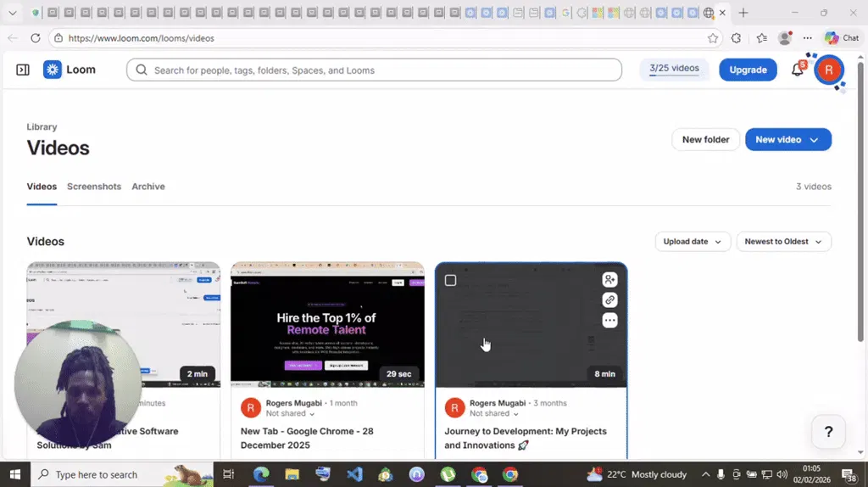
Task: Click Windows taskbar search box
Action: point(122,474)
